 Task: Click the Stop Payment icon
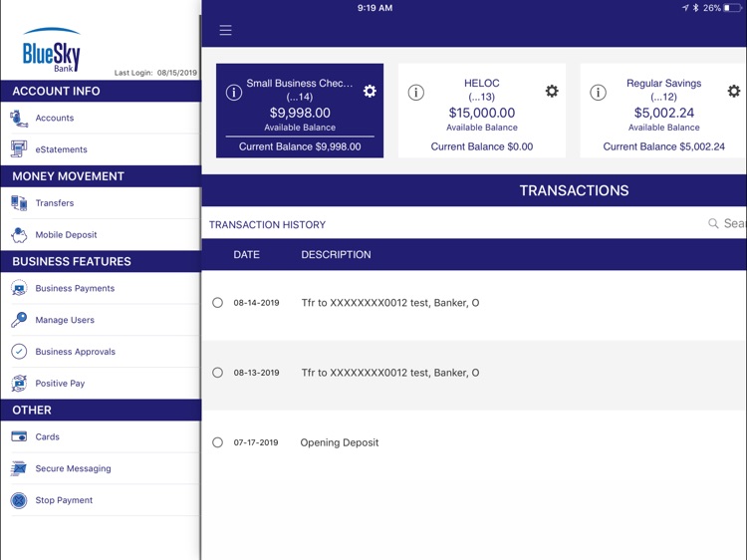[19, 500]
